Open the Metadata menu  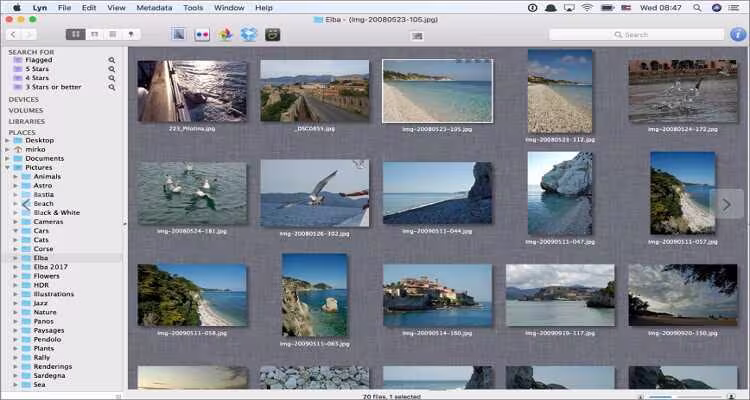tap(153, 7)
